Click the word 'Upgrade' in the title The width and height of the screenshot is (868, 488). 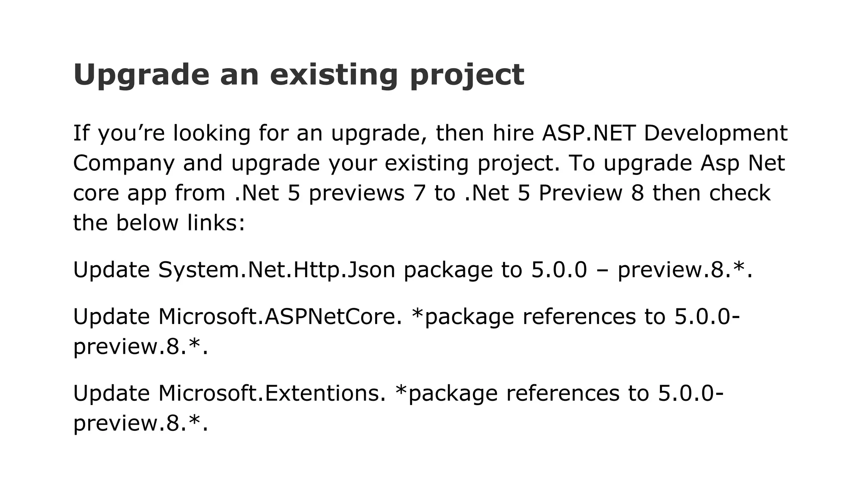pos(142,75)
